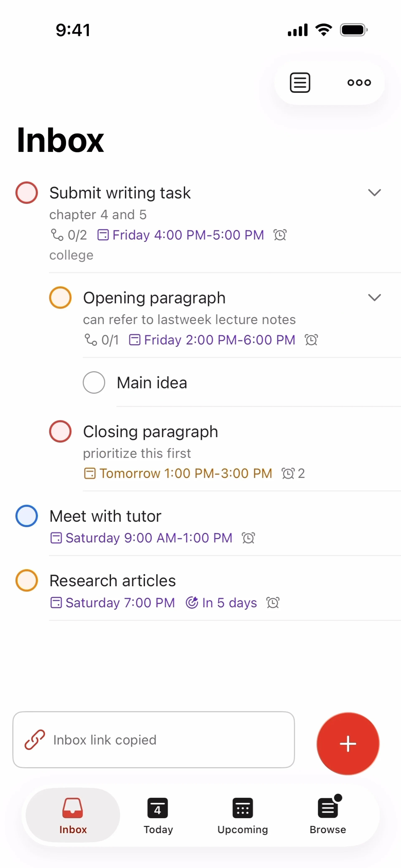This screenshot has height=868, width=401.
Task: Click the alarm icon on Closing paragraph
Action: point(288,473)
